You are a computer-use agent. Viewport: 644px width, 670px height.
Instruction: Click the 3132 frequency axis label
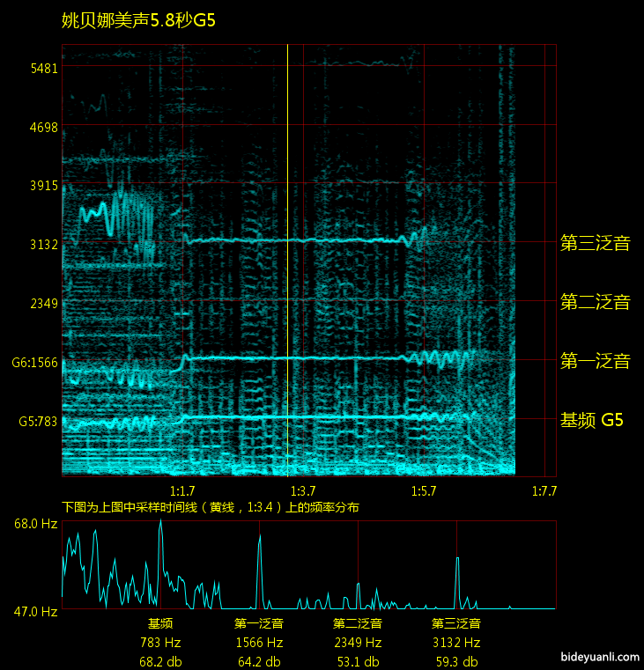(x=43, y=244)
